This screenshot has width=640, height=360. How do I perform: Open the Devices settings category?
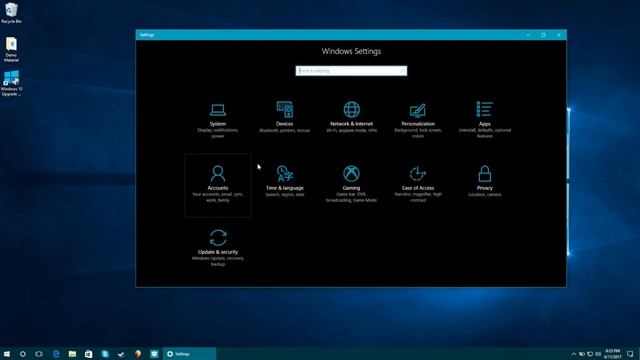coord(284,120)
